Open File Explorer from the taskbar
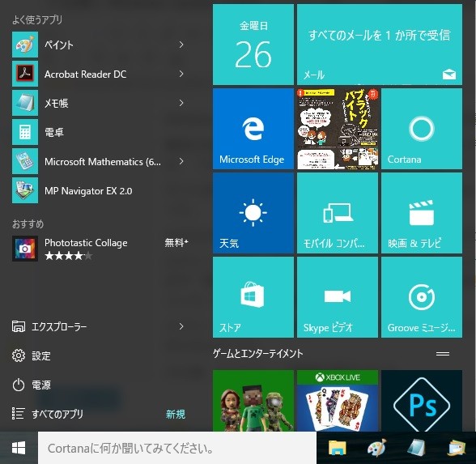 338,448
